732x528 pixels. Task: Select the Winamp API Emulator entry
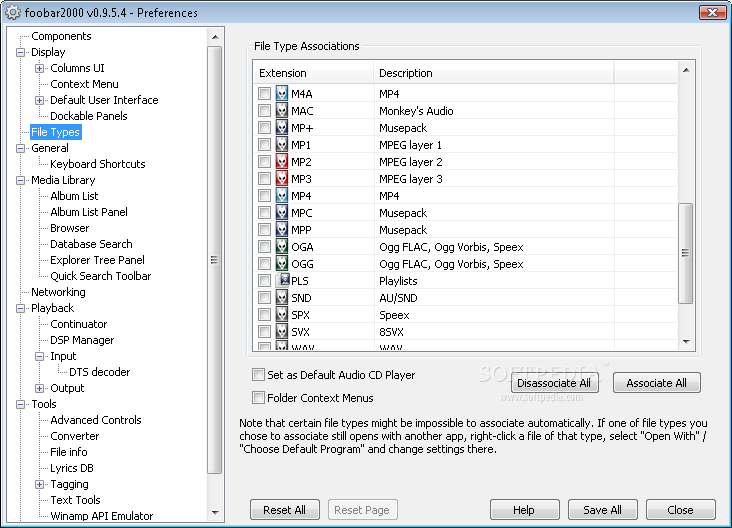pyautogui.click(x=101, y=516)
